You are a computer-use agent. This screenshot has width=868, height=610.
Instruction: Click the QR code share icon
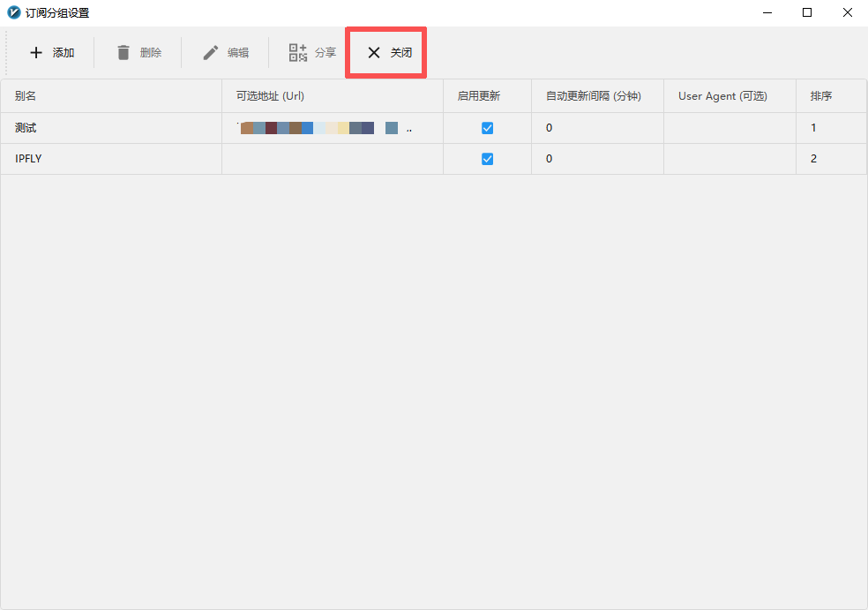[298, 53]
